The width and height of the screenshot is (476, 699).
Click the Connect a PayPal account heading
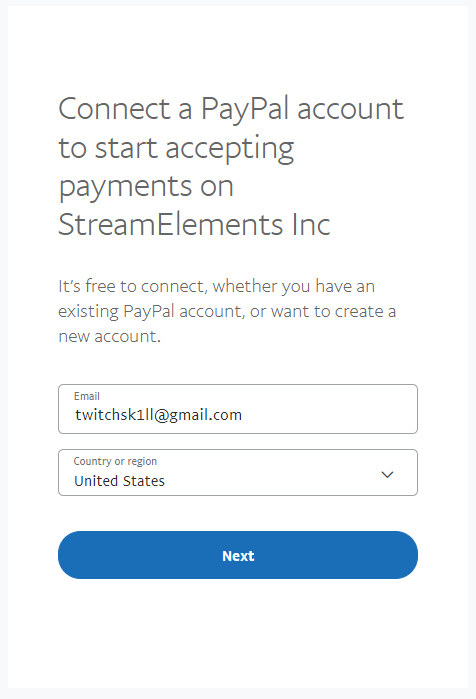(x=231, y=109)
